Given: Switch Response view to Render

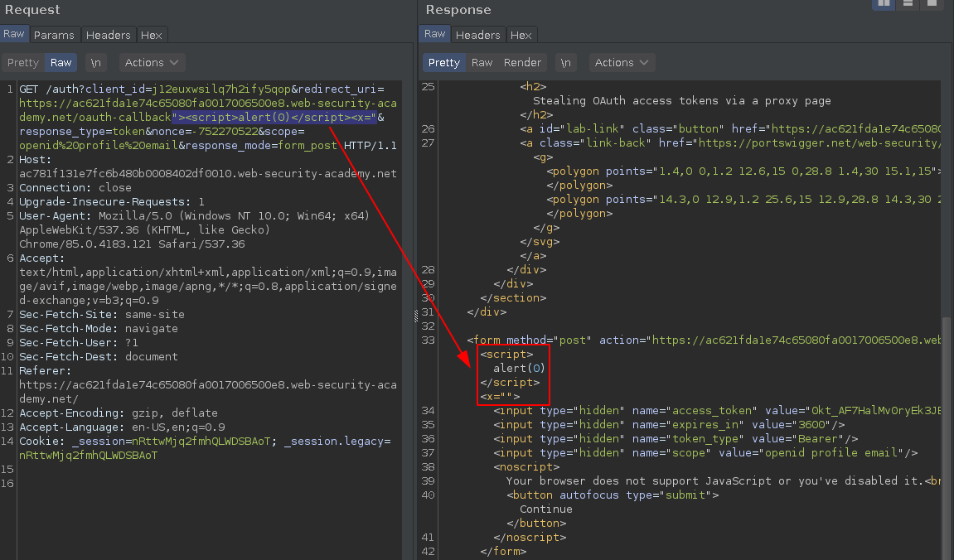Looking at the screenshot, I should click(x=522, y=63).
